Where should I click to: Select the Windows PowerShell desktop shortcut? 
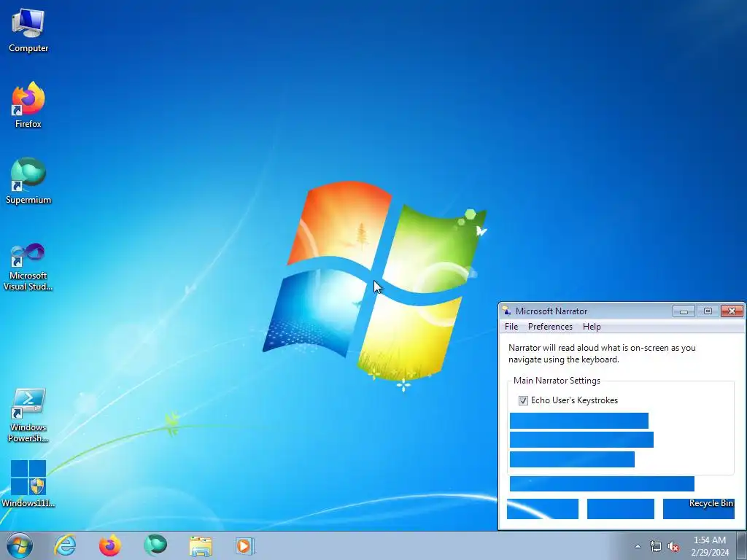tap(28, 415)
